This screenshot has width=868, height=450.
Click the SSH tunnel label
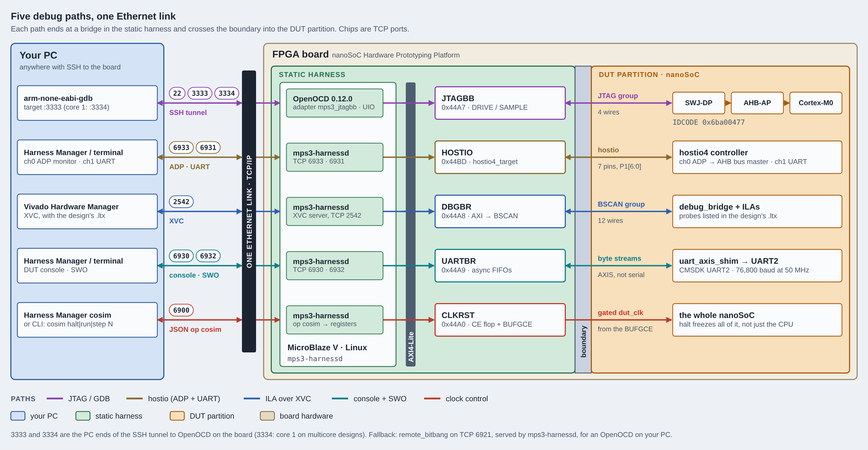188,112
